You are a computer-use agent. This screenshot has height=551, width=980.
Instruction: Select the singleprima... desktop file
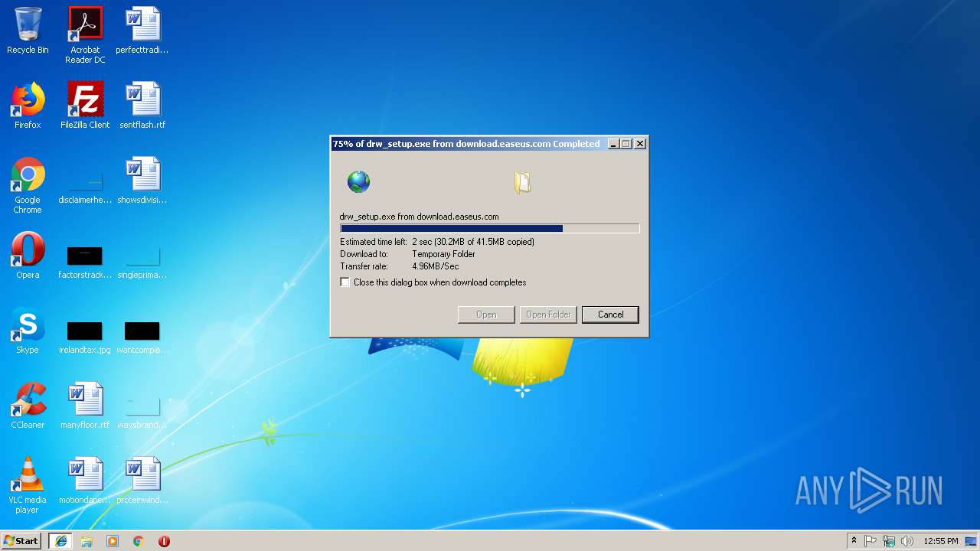point(142,262)
